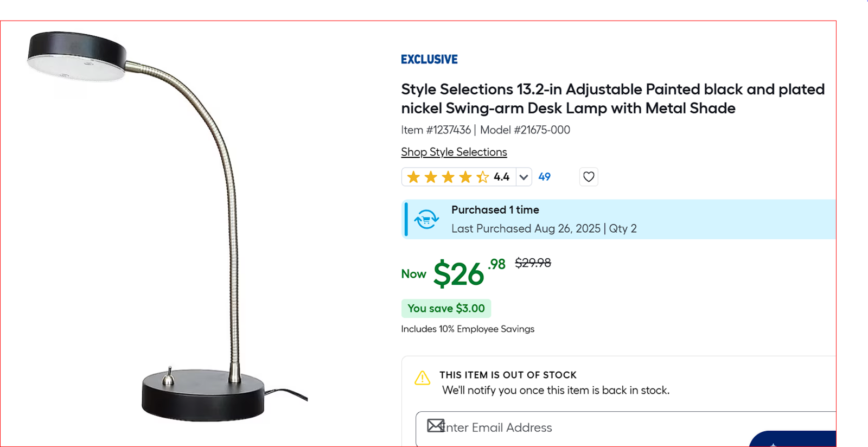The image size is (868, 447).
Task: Click the envelope icon in the email field
Action: [435, 426]
